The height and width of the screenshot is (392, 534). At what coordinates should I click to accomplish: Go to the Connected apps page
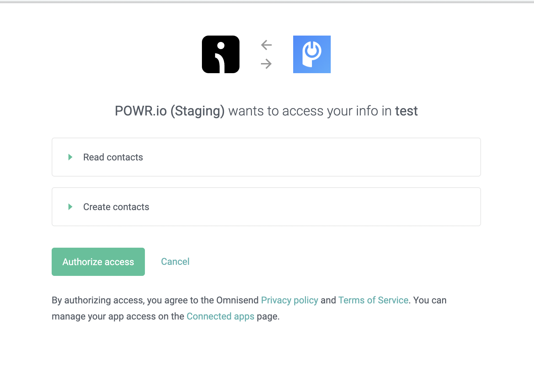tap(220, 316)
